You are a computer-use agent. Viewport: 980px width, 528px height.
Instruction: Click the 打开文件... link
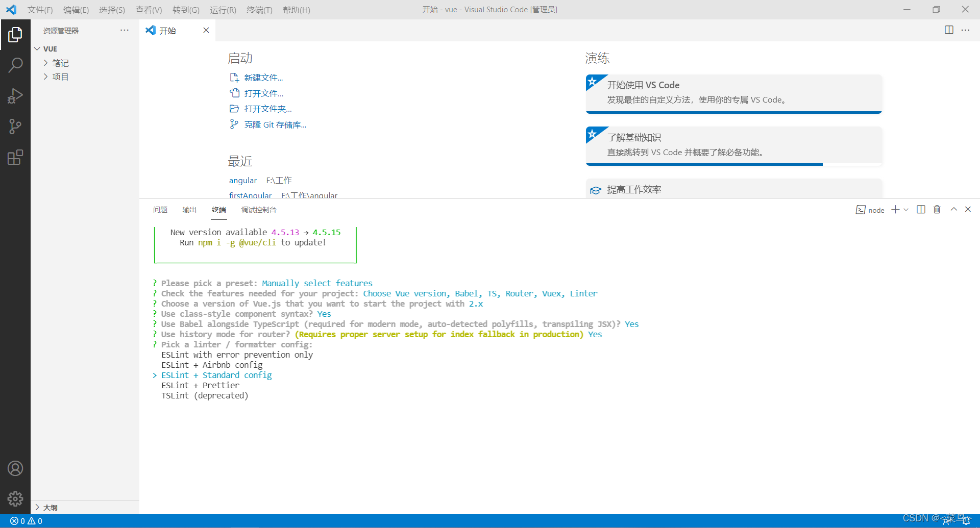click(264, 93)
